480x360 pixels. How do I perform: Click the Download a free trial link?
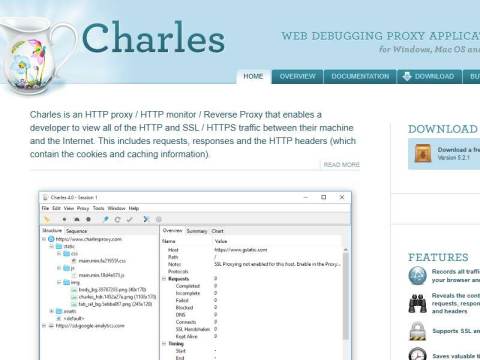point(459,150)
